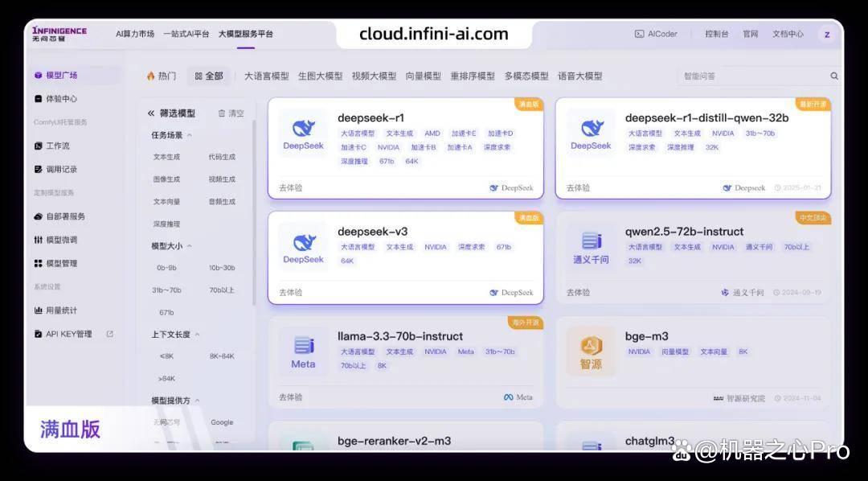
Task: Open 模型广场 cube icon in sidebar
Action: (x=39, y=76)
